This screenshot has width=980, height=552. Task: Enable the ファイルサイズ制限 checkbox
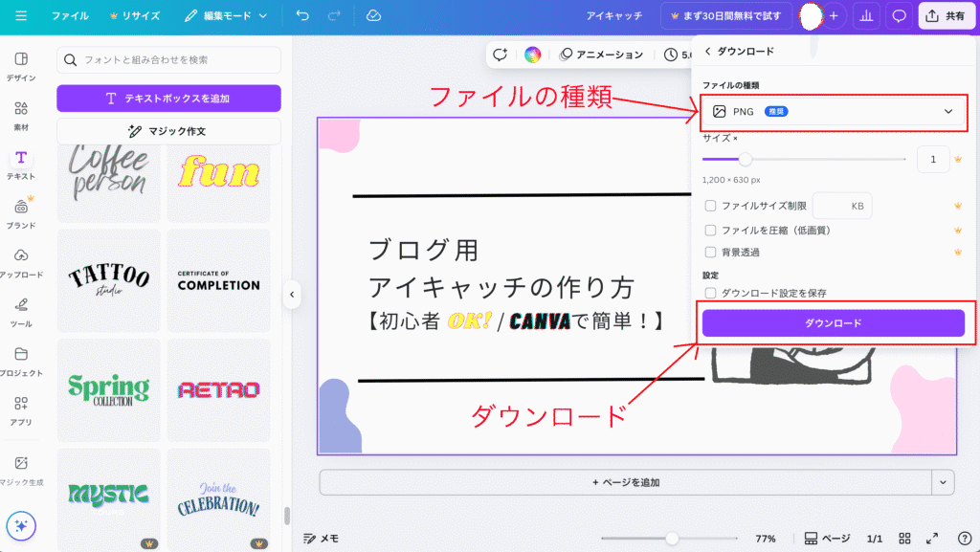[710, 206]
